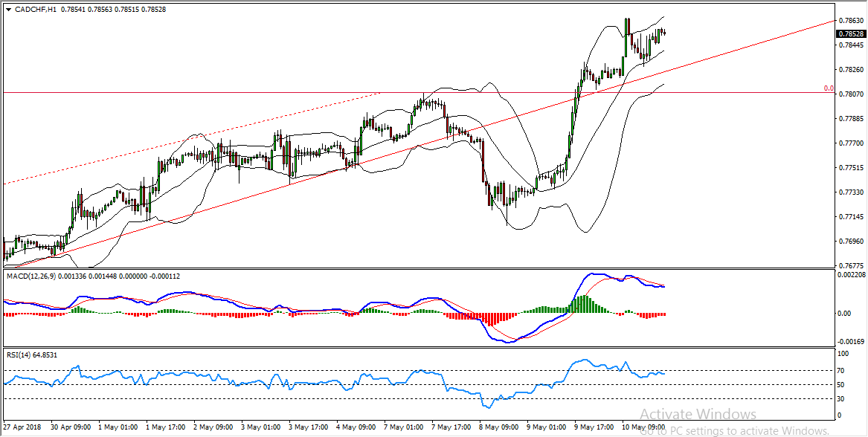
Task: Click price axis label 0.78445
Action: [852, 45]
